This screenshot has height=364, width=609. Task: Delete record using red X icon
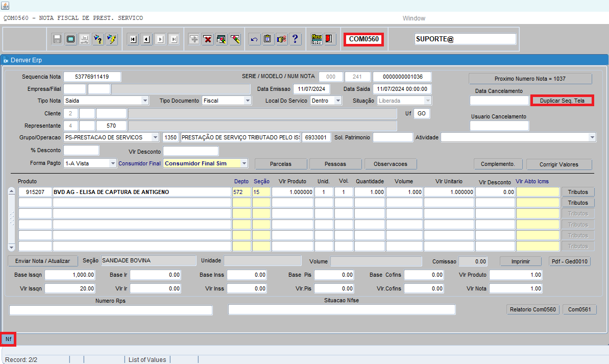pyautogui.click(x=208, y=39)
